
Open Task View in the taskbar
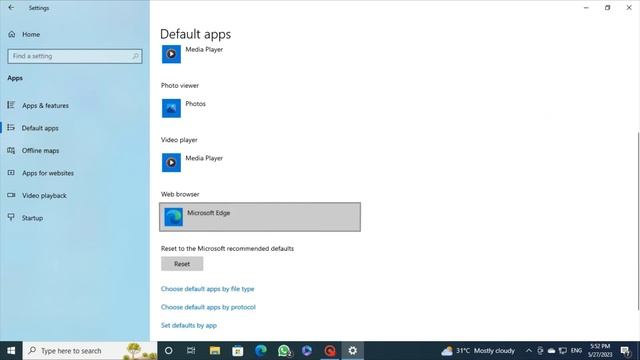tap(191, 351)
